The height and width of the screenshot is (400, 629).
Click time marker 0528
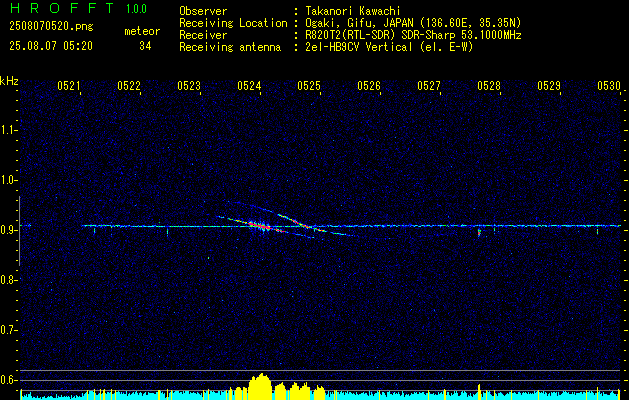click(x=489, y=85)
